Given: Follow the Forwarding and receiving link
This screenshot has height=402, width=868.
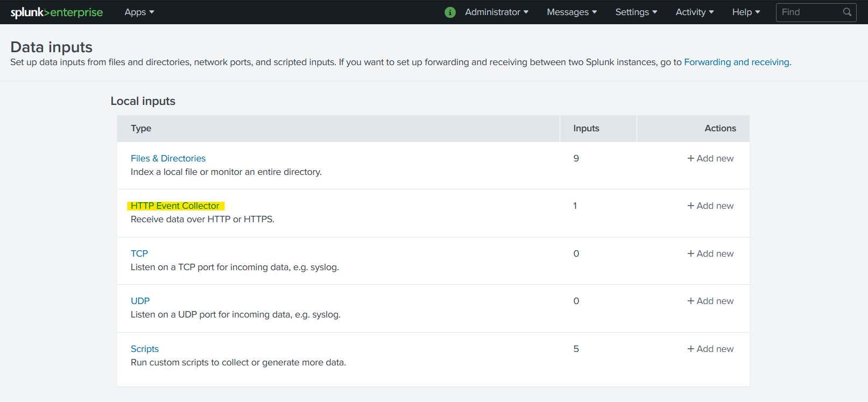Looking at the screenshot, I should tap(737, 62).
